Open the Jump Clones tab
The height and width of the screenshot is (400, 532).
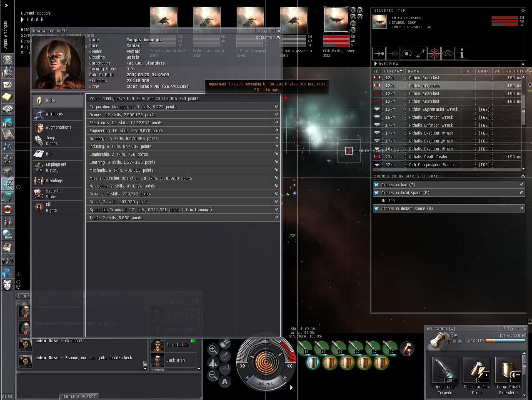pos(57,140)
